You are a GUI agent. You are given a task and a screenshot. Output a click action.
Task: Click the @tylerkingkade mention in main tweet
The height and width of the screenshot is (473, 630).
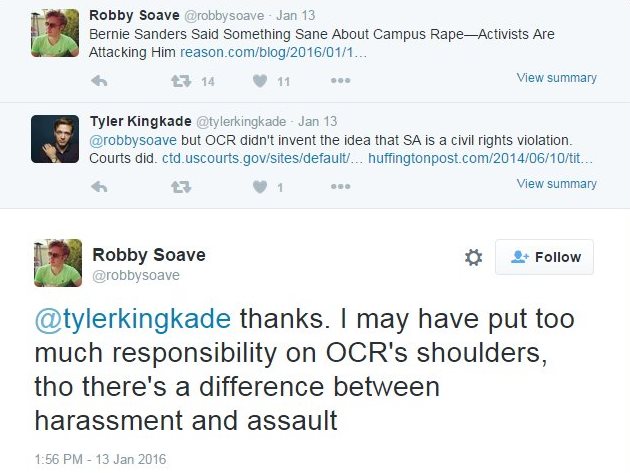133,319
